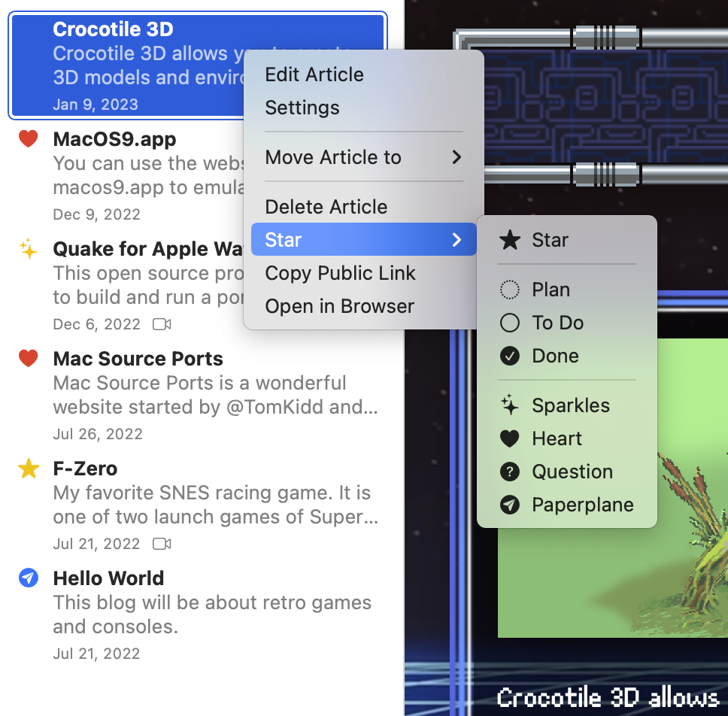Click the sparkles icon beside Quake article
Screen dimensions: 728x716
(28, 249)
